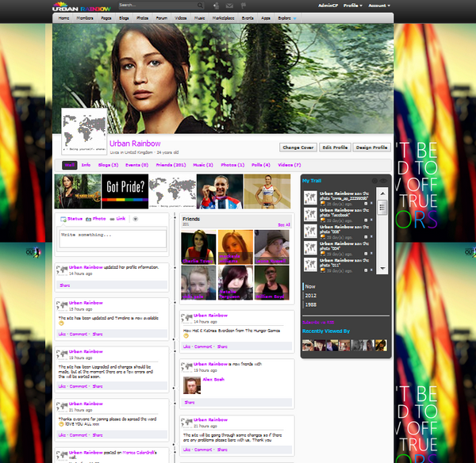Expand more share options arrow beside Link
This screenshot has width=476, height=463.
pos(136,219)
